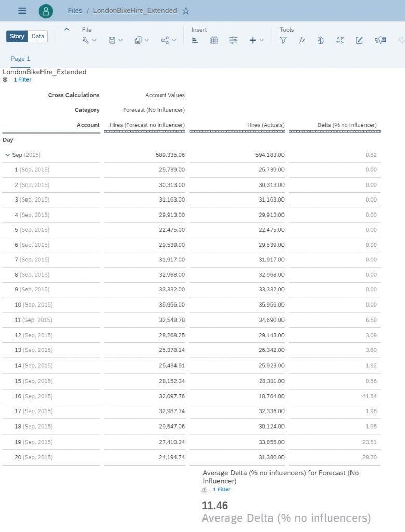Click the table title LondonBikeHire_Extended

click(x=45, y=72)
